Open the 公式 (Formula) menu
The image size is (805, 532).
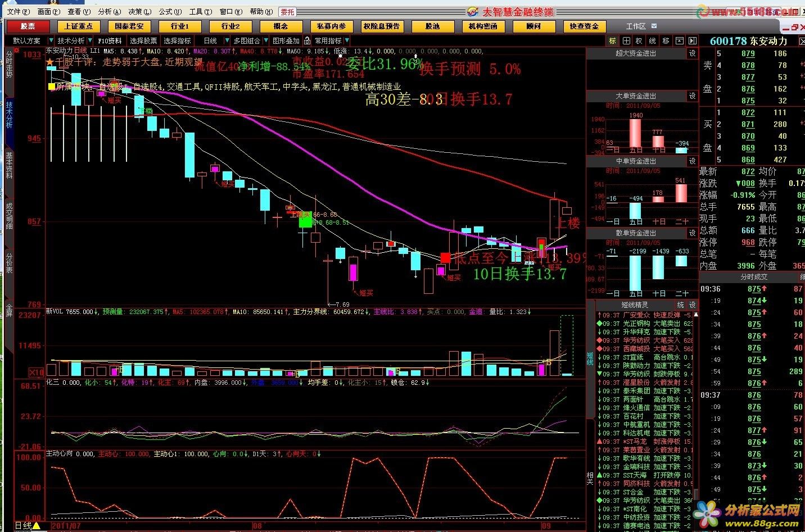pos(170,11)
